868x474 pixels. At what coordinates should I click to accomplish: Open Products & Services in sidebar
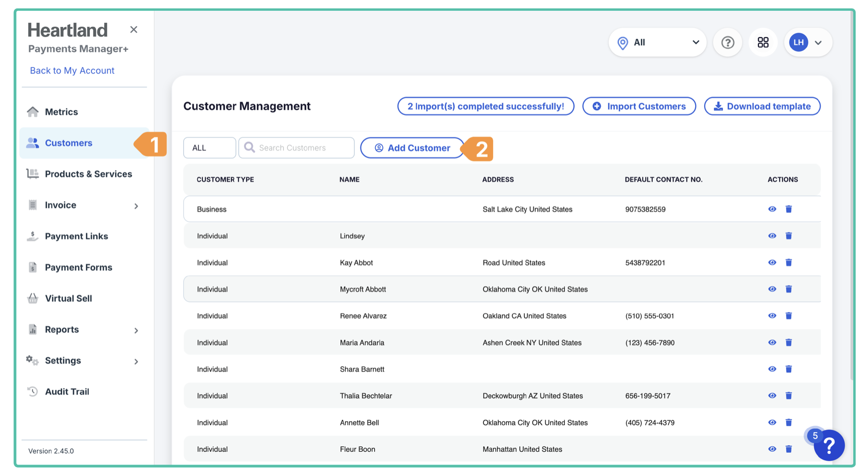tap(88, 174)
